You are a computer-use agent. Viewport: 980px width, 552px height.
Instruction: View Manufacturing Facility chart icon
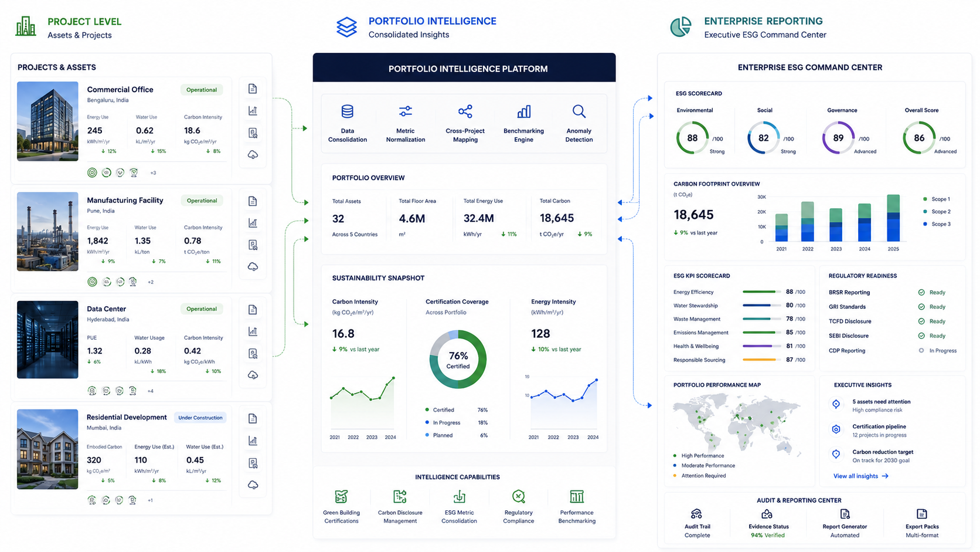253,223
